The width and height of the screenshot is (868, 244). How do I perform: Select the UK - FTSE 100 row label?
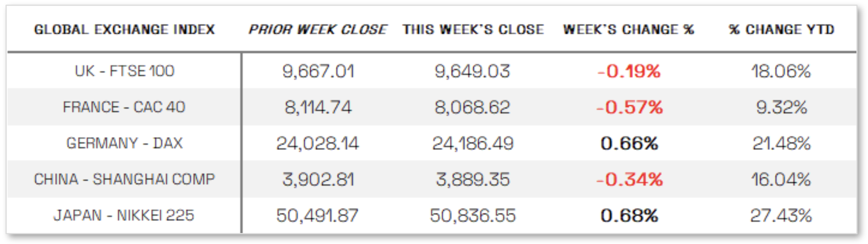[x=125, y=71]
